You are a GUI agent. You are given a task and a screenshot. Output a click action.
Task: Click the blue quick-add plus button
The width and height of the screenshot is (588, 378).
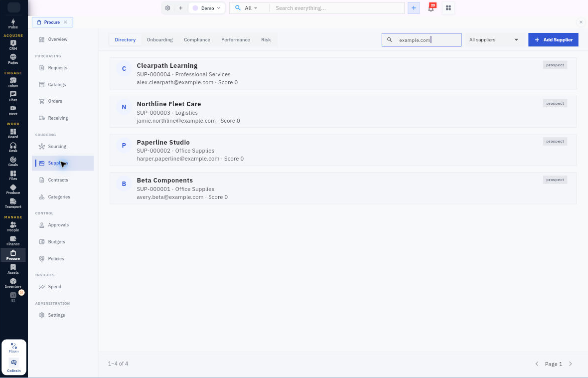pyautogui.click(x=414, y=8)
